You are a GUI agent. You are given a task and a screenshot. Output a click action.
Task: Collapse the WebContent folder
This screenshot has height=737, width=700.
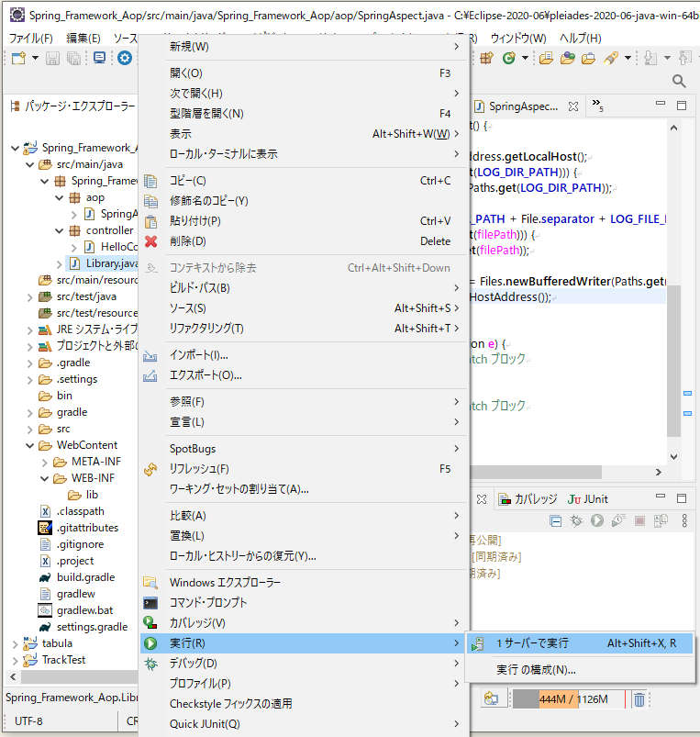coord(29,445)
